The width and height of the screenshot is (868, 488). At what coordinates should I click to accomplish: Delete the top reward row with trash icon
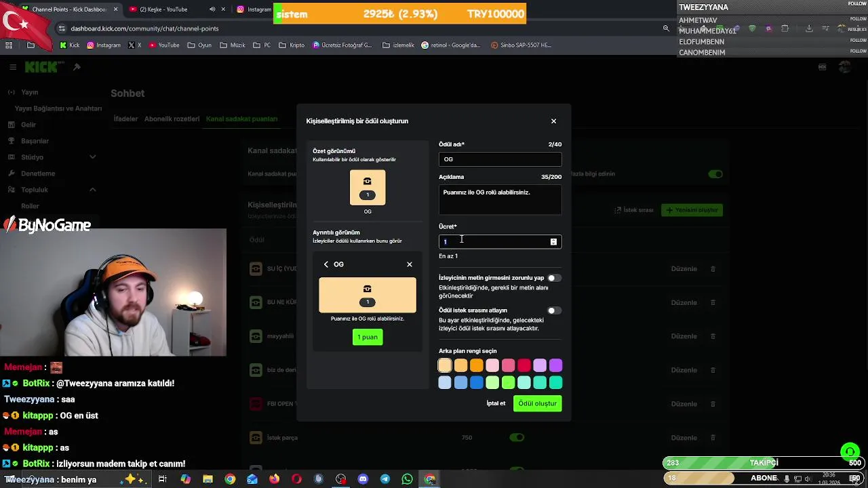click(x=713, y=269)
